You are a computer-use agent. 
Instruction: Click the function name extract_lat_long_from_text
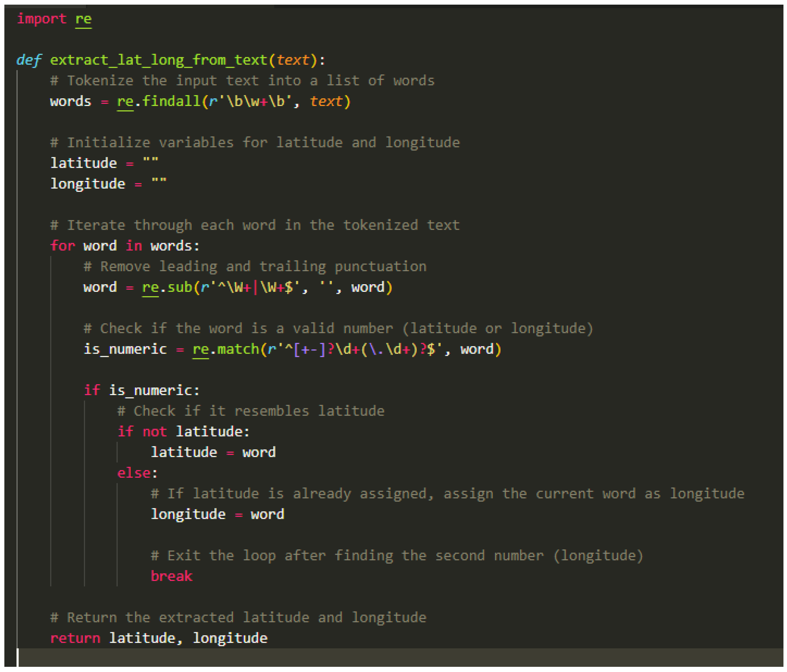pos(158,60)
